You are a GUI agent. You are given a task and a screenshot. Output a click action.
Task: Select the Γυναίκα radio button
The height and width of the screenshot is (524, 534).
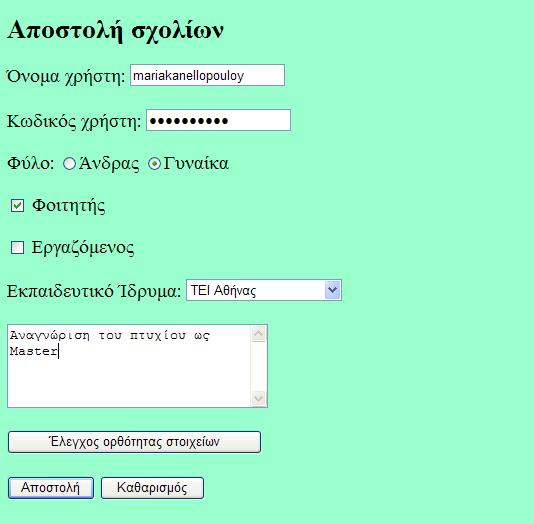pyautogui.click(x=154, y=164)
